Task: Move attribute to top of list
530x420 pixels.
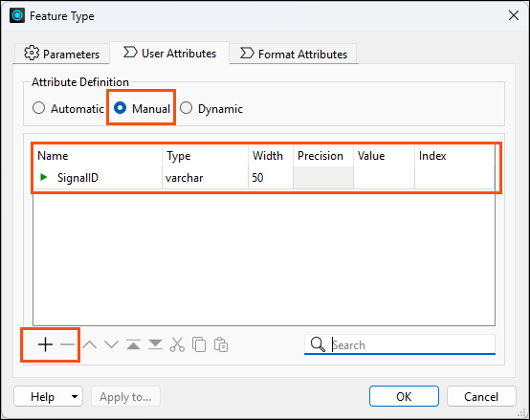Action: (x=133, y=344)
